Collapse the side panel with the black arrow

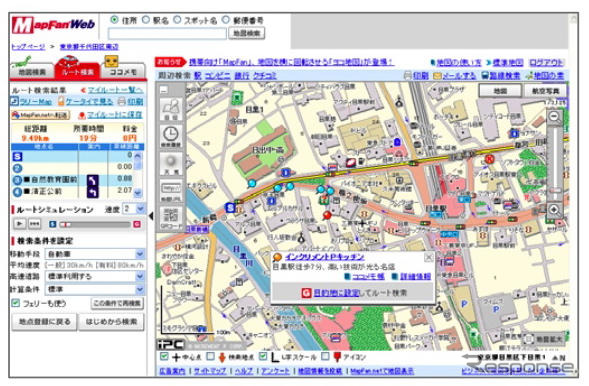coord(151,216)
